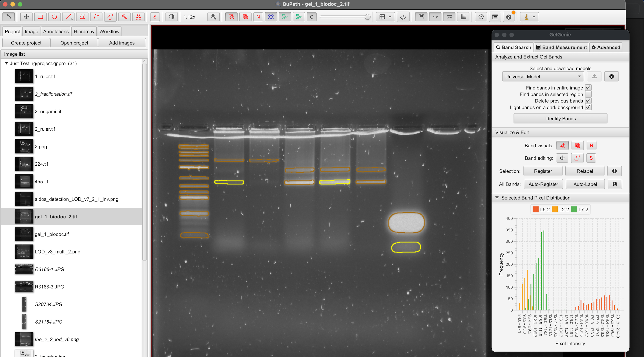Click the zoom to fit magnifier icon
Viewport: 644px width, 357px height.
coord(214,17)
